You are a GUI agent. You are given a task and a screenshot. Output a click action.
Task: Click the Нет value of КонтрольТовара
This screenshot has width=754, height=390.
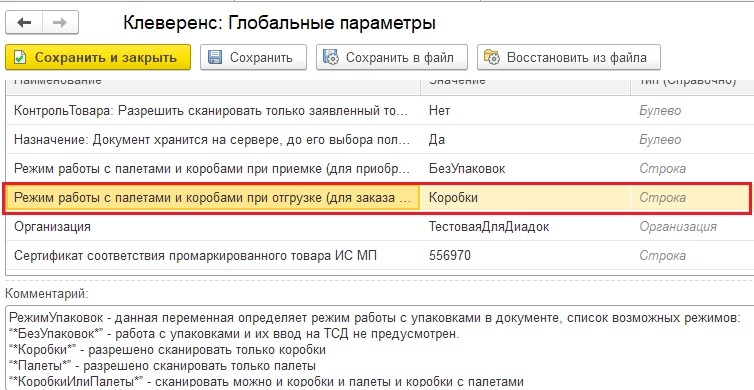440,111
